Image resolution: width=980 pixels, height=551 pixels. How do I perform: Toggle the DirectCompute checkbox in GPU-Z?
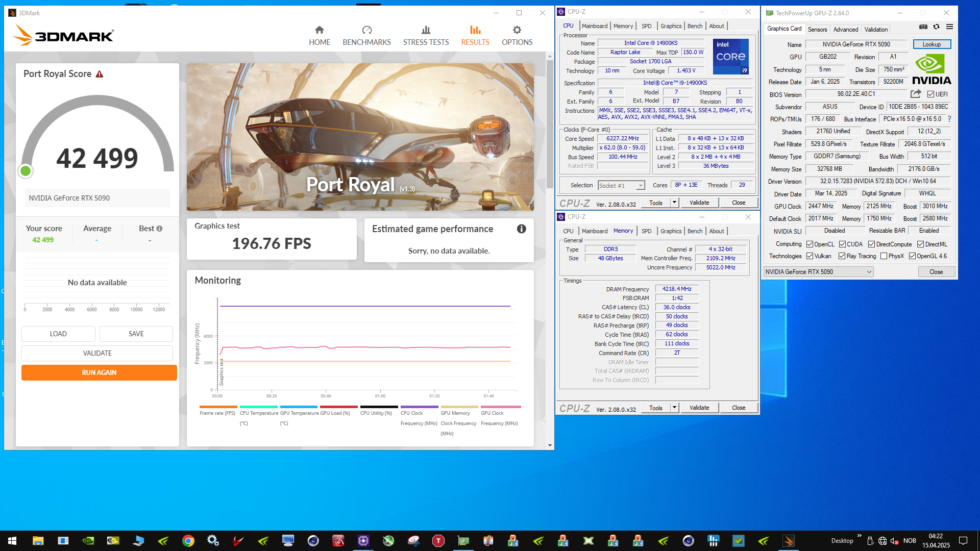tap(871, 244)
